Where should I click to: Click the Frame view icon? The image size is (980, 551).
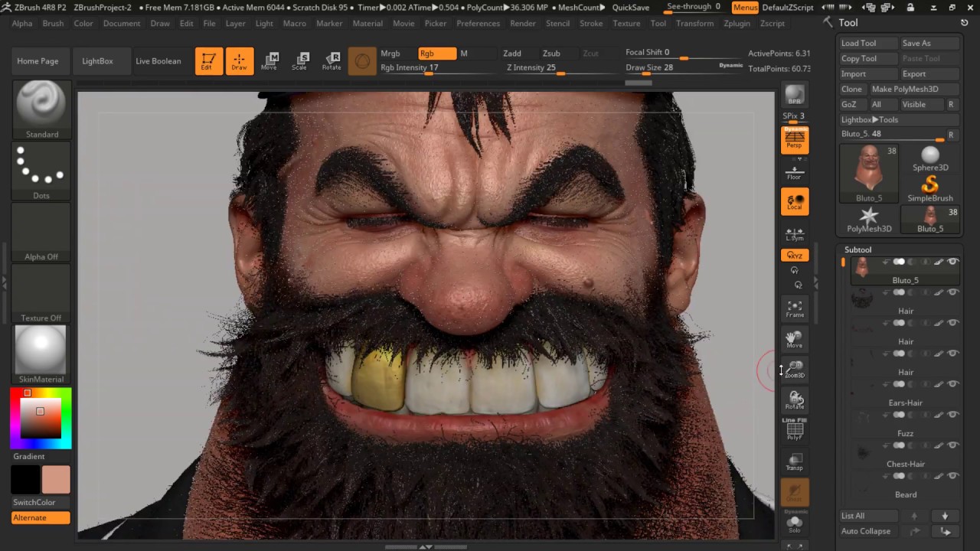pos(795,309)
